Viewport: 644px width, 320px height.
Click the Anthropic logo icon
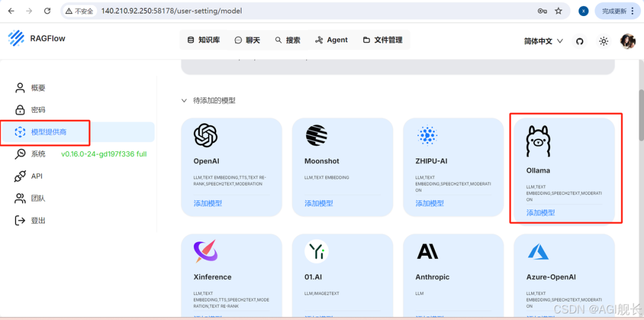click(428, 251)
